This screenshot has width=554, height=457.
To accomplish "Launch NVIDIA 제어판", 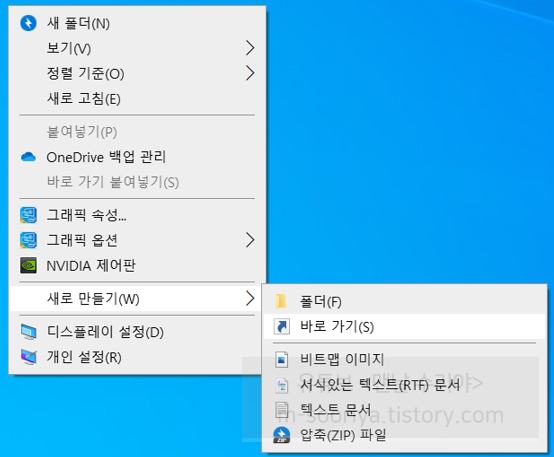I will point(137,265).
